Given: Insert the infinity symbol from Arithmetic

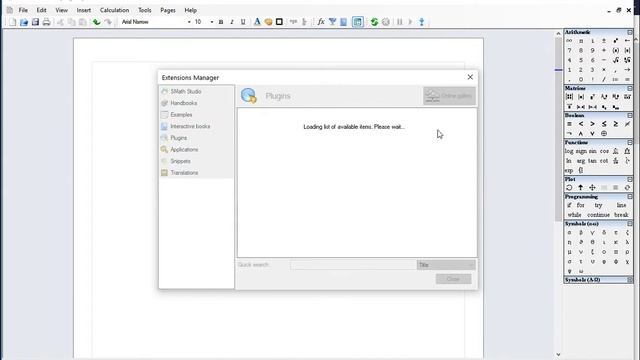Looking at the screenshot, I should click(569, 40).
